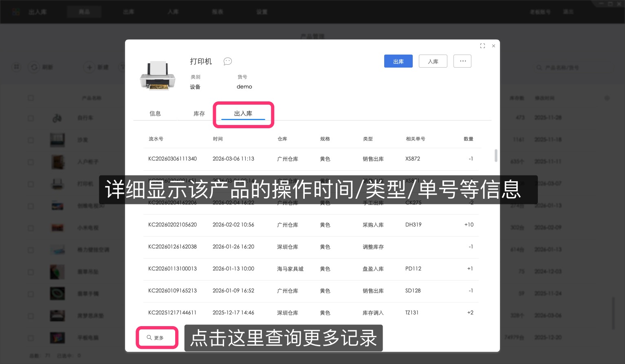Click the column settings icon at the table header right
Viewport: 625px width, 364px height.
pos(607,98)
